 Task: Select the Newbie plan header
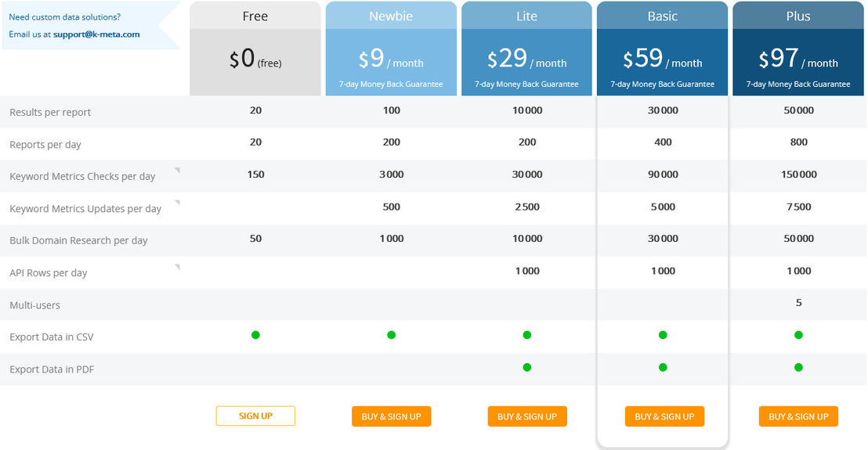[x=391, y=16]
